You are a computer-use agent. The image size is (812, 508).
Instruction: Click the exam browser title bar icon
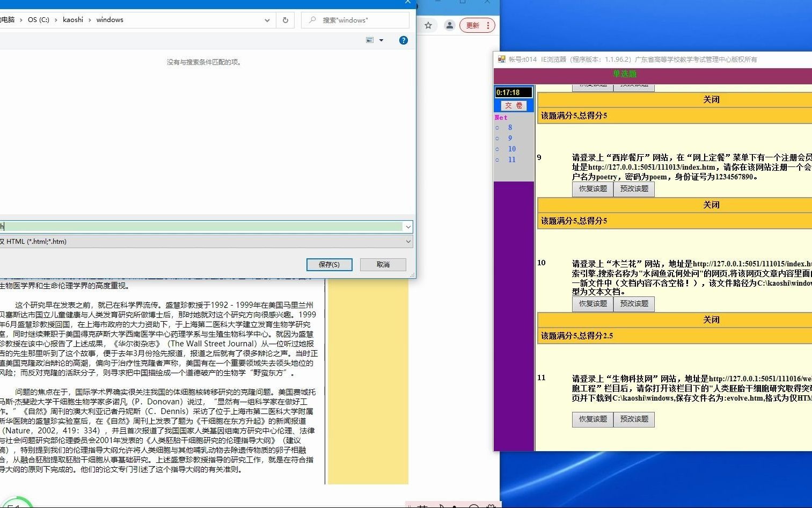501,59
